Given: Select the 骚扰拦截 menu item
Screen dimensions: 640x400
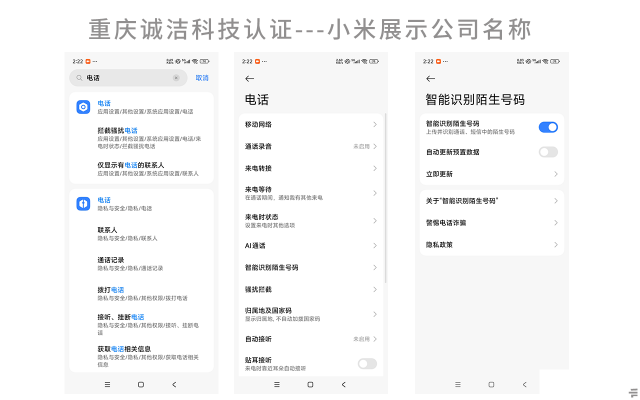Looking at the screenshot, I should (310, 288).
